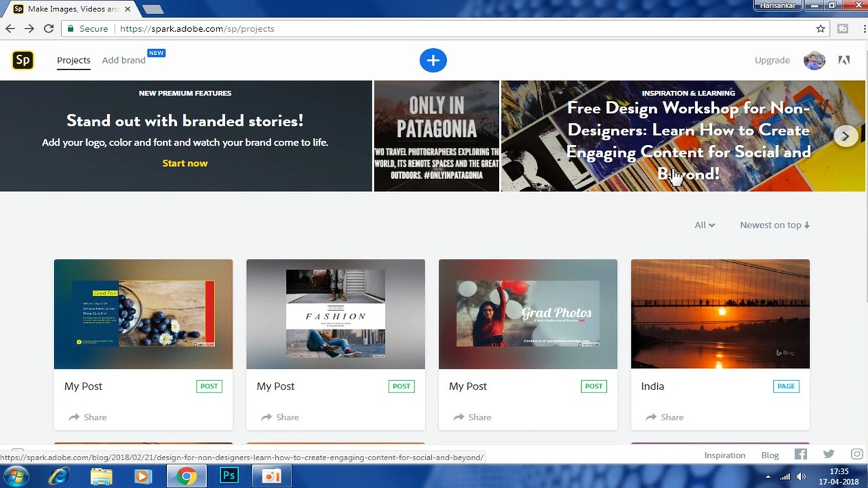
Task: Change sorting with Newest on top
Action: [x=775, y=225]
